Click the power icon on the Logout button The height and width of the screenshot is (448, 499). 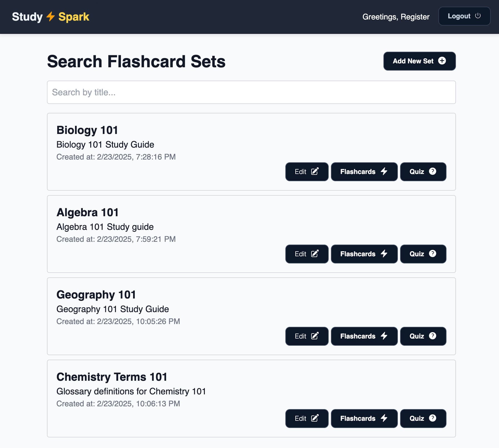pyautogui.click(x=478, y=16)
